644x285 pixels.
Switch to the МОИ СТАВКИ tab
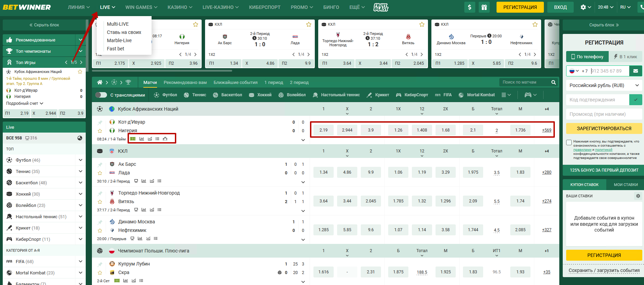pyautogui.click(x=625, y=185)
